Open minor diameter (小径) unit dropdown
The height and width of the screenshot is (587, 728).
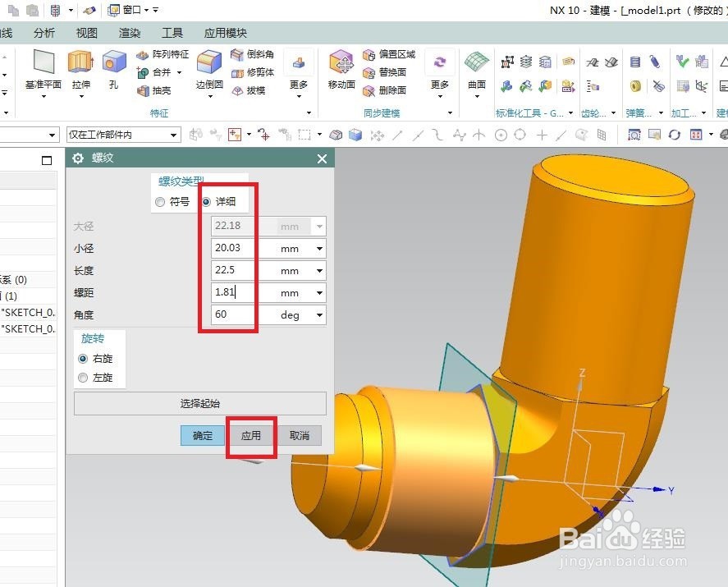pyautogui.click(x=319, y=249)
